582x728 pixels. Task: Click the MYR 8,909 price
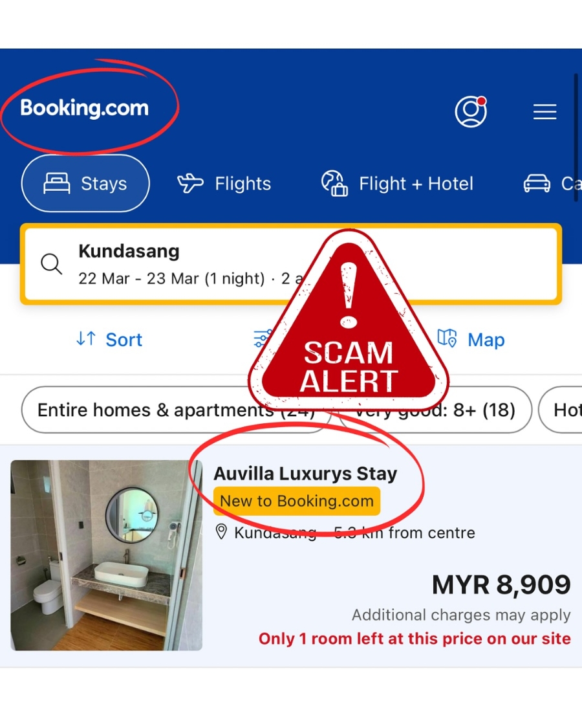coord(501,584)
